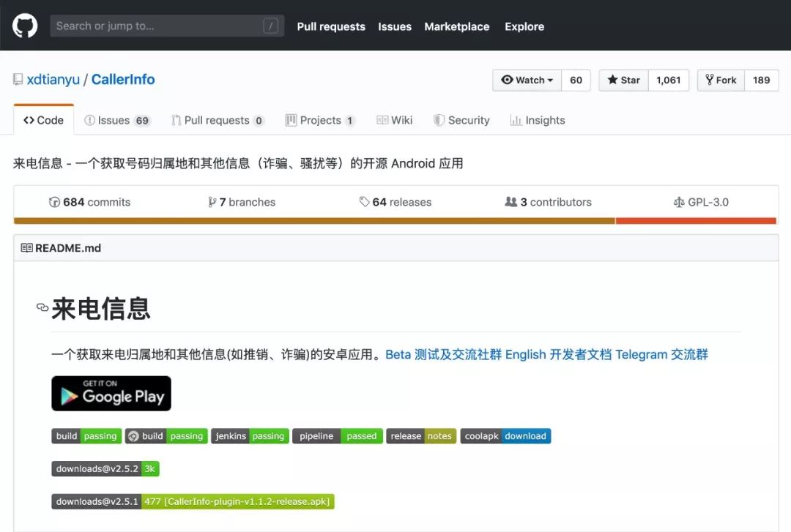791x532 pixels.
Task: Star the CallerInfo repository
Action: tap(623, 80)
